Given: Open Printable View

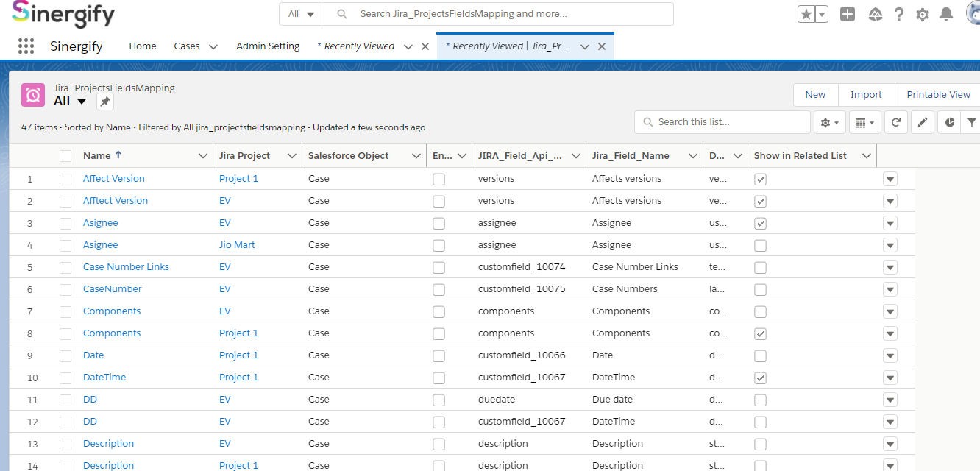Looking at the screenshot, I should coord(938,95).
